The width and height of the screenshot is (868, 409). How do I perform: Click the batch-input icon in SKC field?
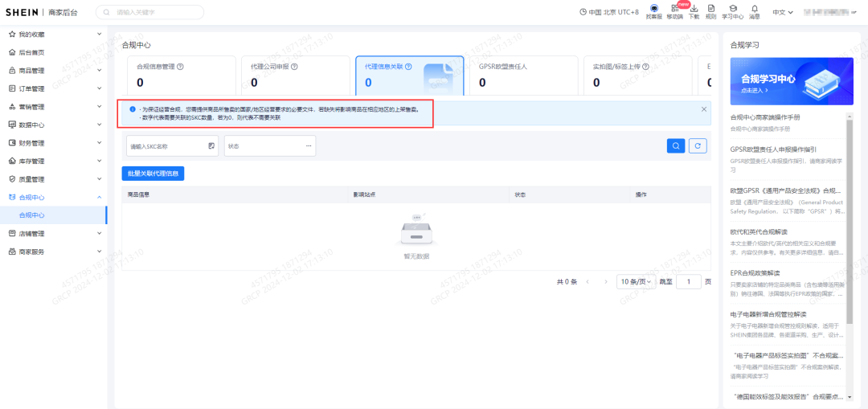pyautogui.click(x=211, y=146)
